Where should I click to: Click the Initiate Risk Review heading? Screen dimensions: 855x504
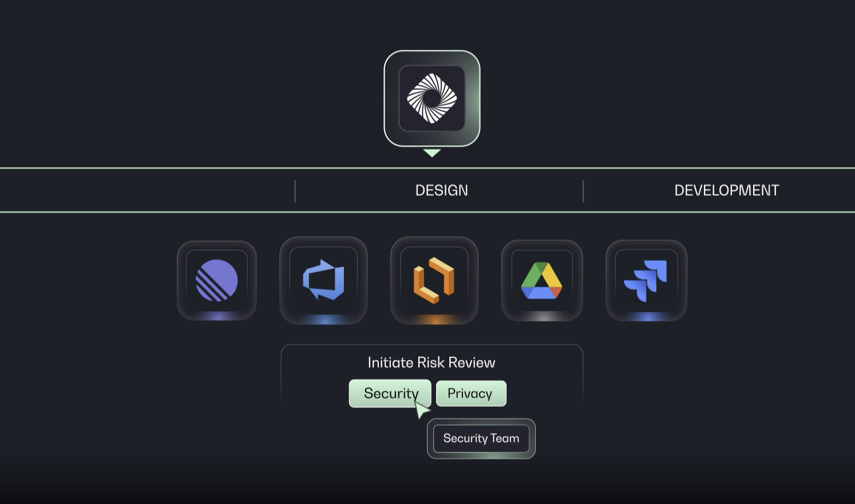432,363
